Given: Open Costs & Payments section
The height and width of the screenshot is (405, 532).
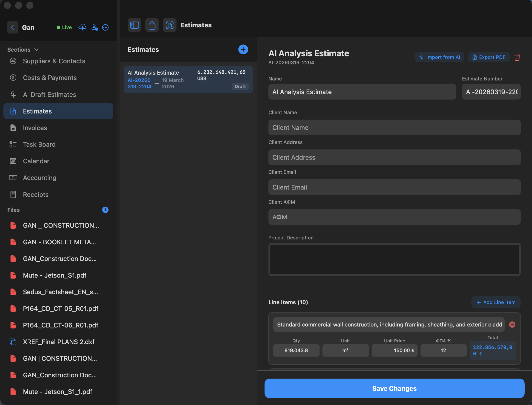Looking at the screenshot, I should click(58, 78).
